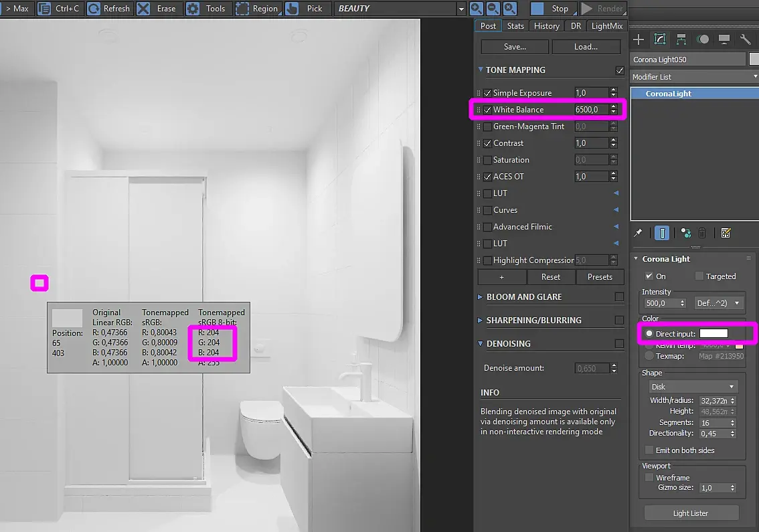Click the white Direct input color swatch
The width and height of the screenshot is (759, 532).
pyautogui.click(x=713, y=333)
